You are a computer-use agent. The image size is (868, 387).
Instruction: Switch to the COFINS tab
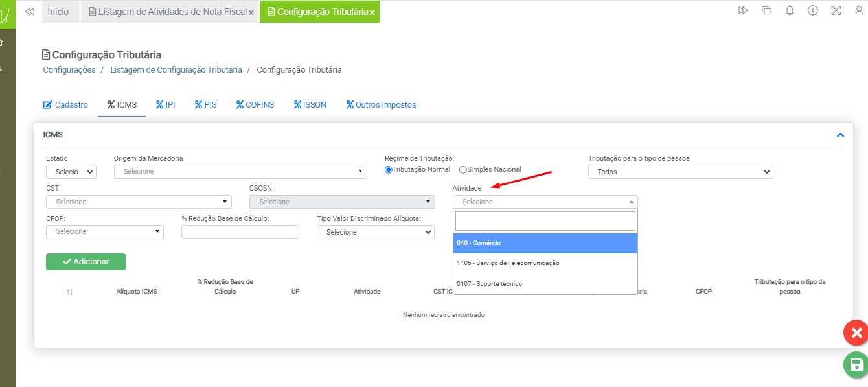tap(255, 104)
